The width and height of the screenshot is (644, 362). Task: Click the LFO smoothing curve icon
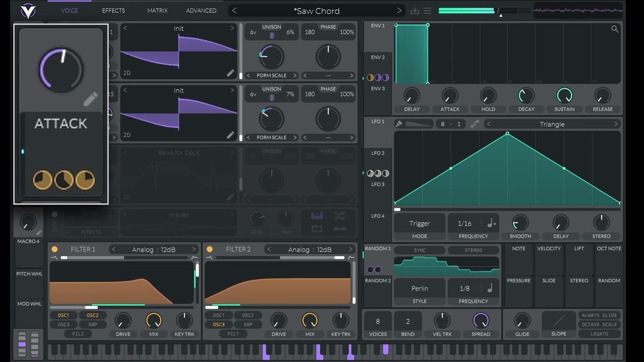click(x=474, y=124)
